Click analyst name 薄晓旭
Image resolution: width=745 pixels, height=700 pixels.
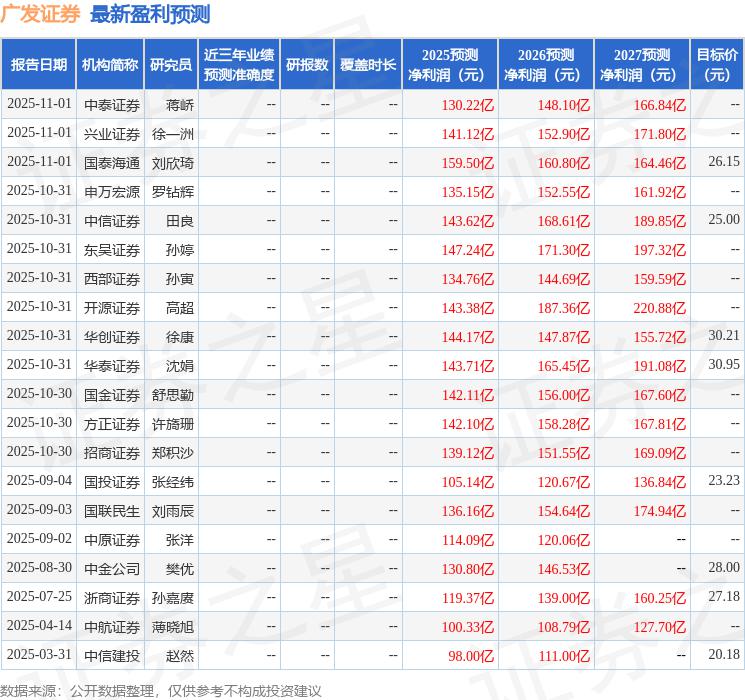pyautogui.click(x=172, y=627)
